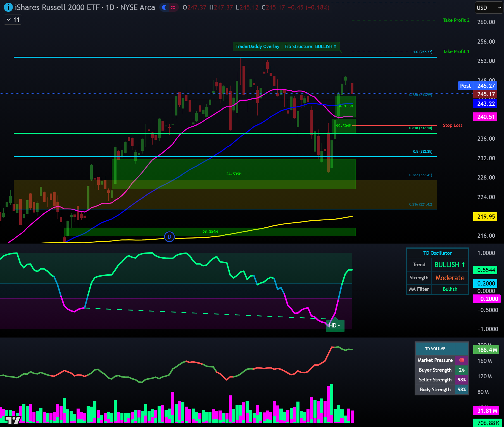Image resolution: width=504 pixels, height=427 pixels.
Task: Click the yellow 219.95 price scale label
Action: [x=485, y=217]
